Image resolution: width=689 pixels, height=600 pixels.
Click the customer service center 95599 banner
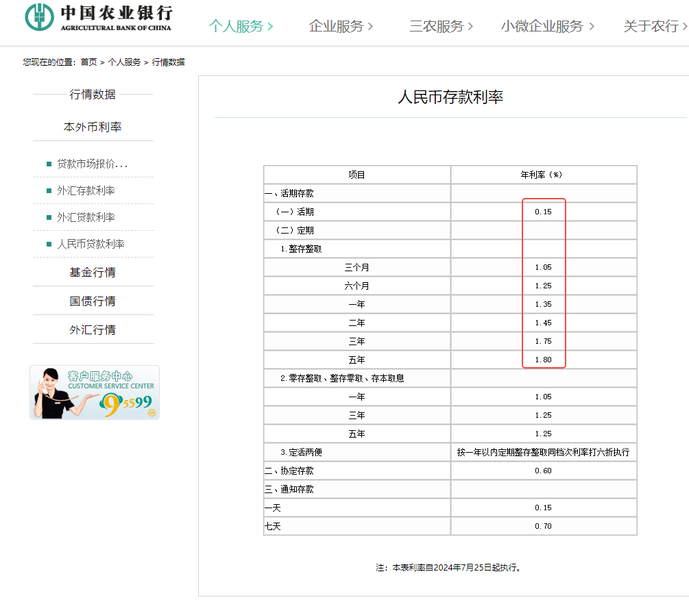coord(94,392)
